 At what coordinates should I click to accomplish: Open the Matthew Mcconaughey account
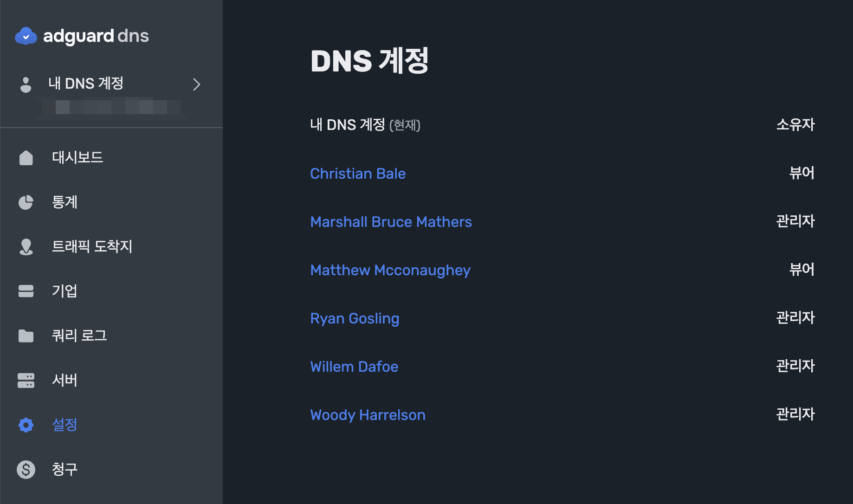[x=390, y=270]
